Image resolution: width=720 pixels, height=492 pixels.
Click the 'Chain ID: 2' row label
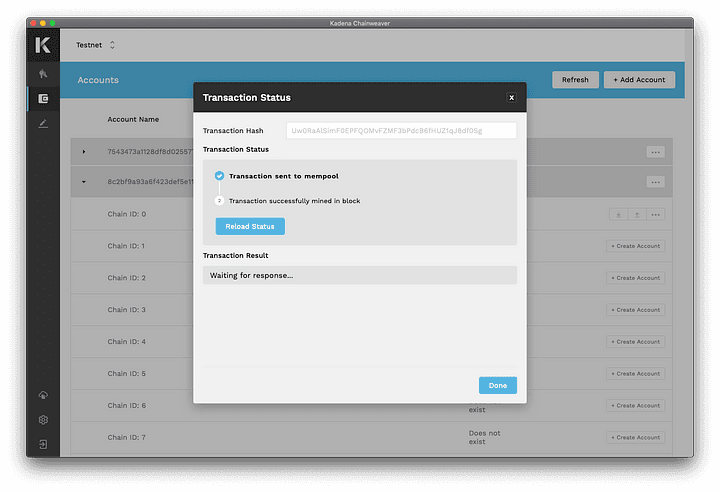[127, 278]
